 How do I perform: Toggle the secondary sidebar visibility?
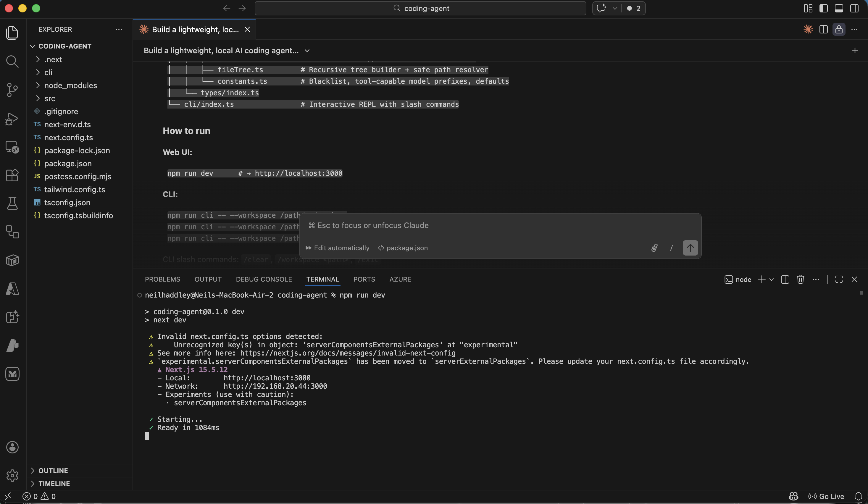tap(854, 8)
